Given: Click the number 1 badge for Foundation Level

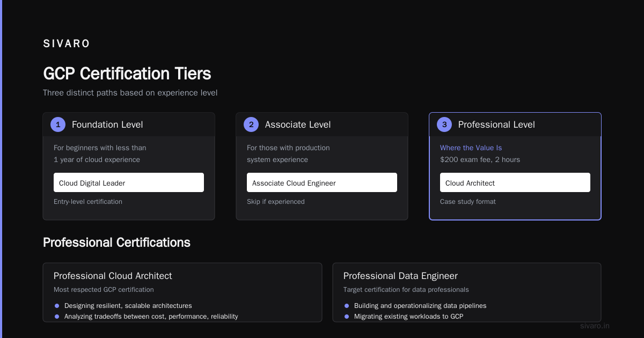Looking at the screenshot, I should pyautogui.click(x=58, y=124).
